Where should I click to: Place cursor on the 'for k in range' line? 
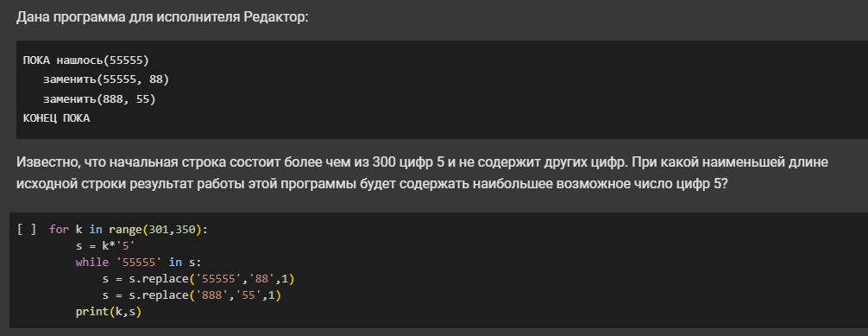pyautogui.click(x=129, y=229)
